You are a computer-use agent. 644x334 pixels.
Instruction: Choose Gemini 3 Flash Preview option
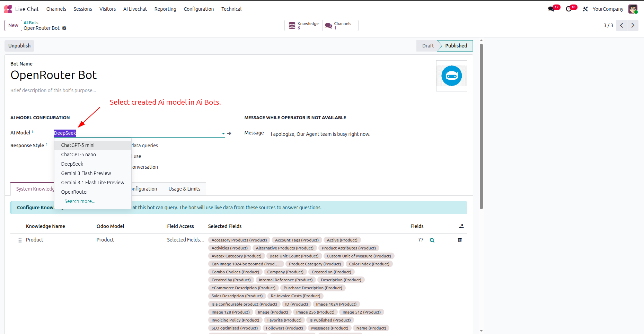point(93,173)
